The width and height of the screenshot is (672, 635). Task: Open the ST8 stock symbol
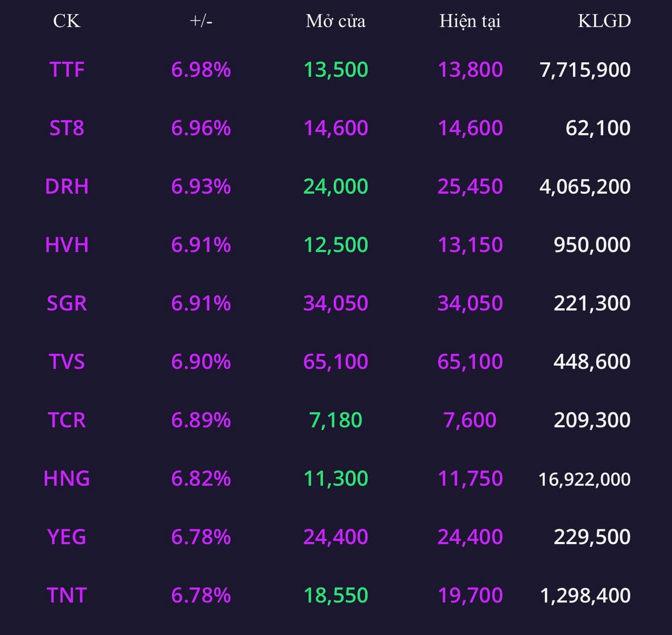coord(66,128)
